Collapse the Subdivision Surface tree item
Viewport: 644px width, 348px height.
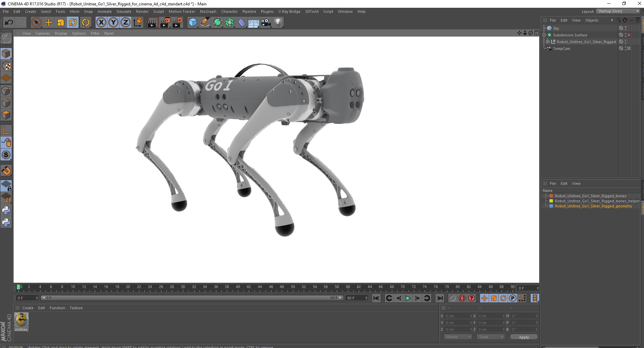pos(544,35)
